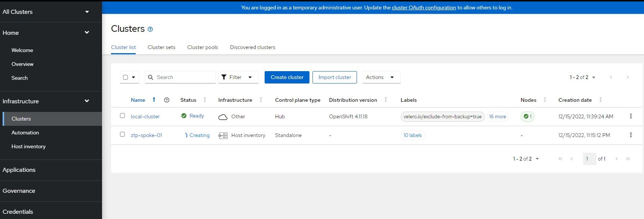The height and width of the screenshot is (219, 644).
Task: Open kebab menu for ztp-spoke-01 row
Action: 631,135
